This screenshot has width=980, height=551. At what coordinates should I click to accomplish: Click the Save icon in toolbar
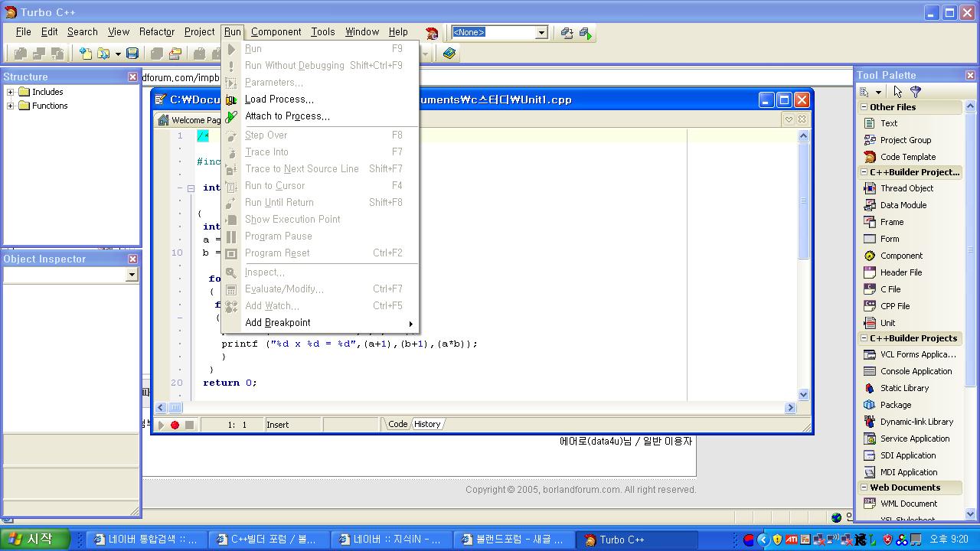pos(132,54)
